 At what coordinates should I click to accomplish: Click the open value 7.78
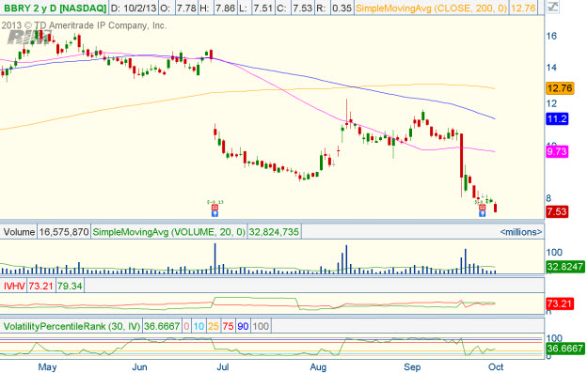click(186, 8)
